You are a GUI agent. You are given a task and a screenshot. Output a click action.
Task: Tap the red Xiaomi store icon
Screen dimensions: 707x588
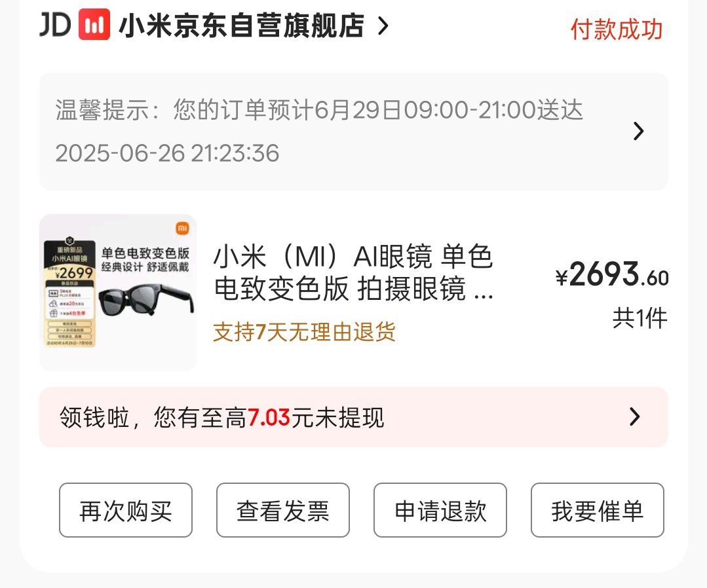(94, 24)
